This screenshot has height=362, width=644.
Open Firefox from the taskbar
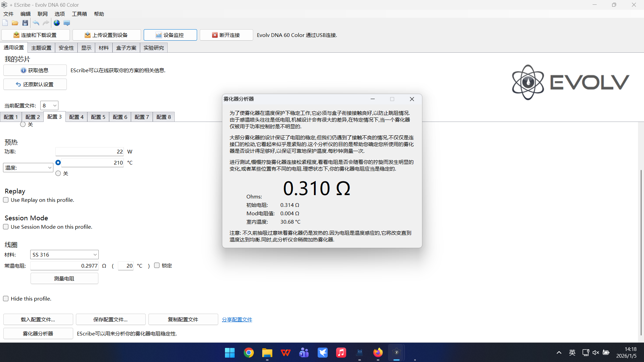(x=378, y=353)
